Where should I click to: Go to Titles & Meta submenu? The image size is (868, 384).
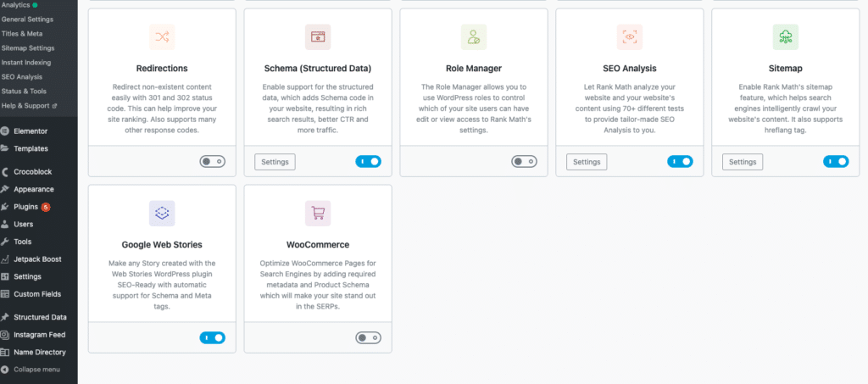[21, 34]
